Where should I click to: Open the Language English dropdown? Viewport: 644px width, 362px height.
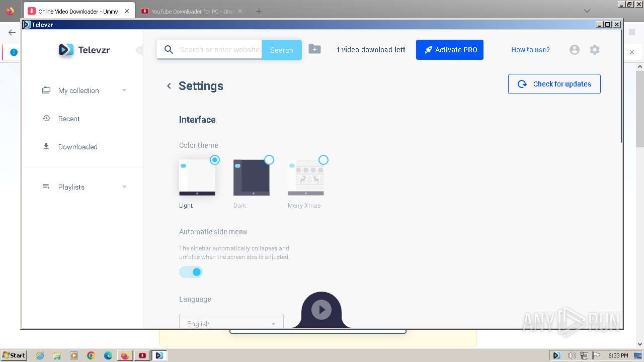[231, 322]
